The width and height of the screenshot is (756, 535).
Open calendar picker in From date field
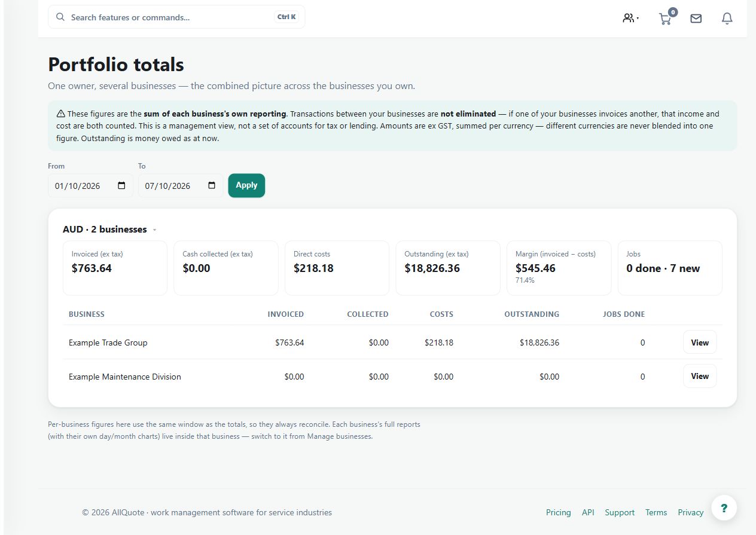[x=121, y=186]
